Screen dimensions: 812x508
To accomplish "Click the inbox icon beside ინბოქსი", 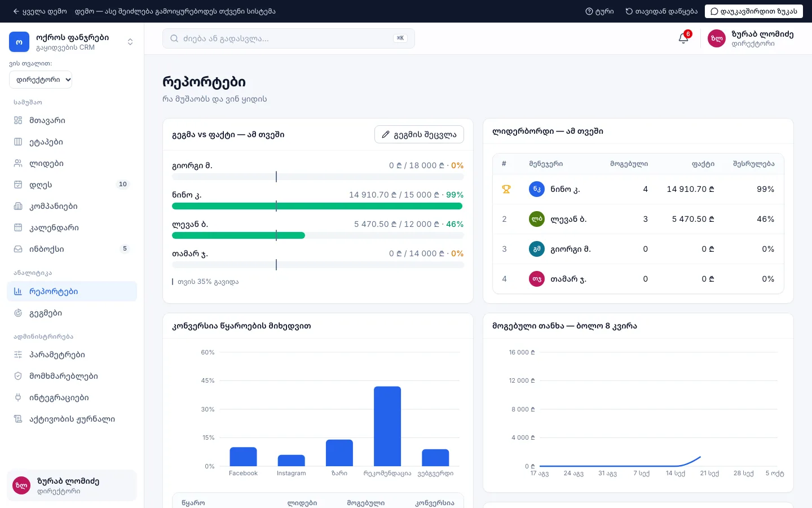I will [x=18, y=249].
